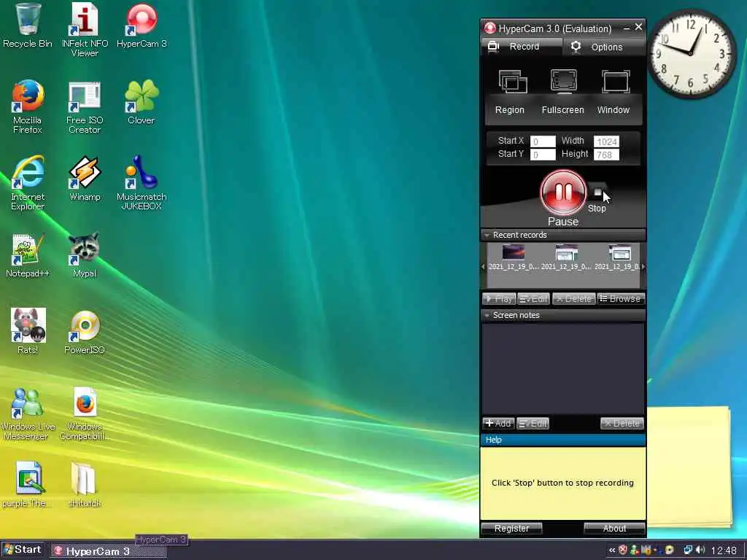
Task: Open the Recycle Bin desktop icon
Action: pyautogui.click(x=28, y=26)
